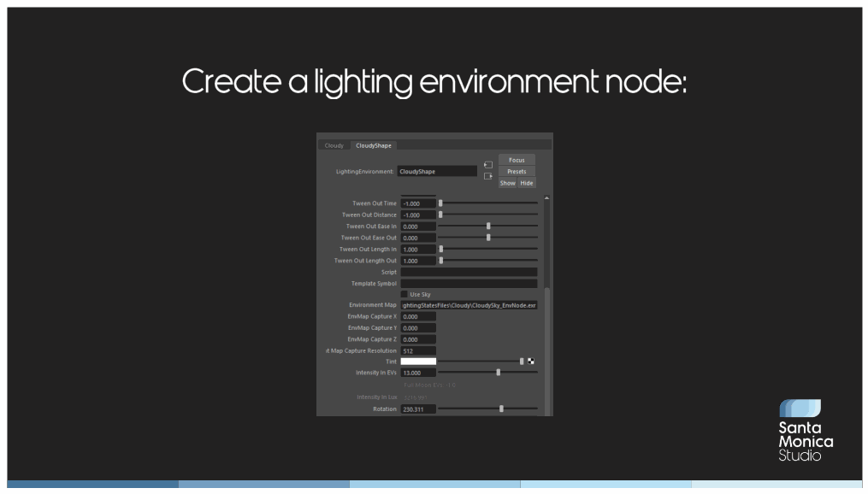
Task: Click the EnvMap Capture Z value field
Action: click(x=418, y=339)
